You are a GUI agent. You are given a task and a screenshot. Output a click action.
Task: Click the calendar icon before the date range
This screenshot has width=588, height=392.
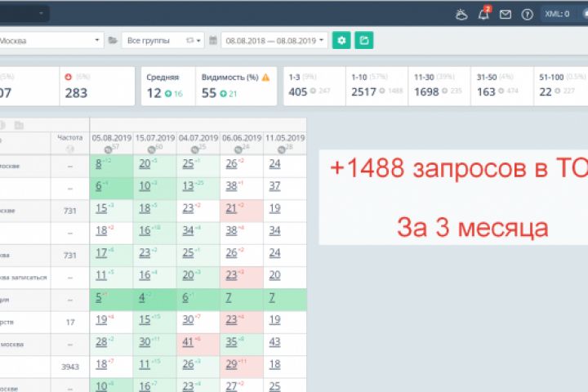pyautogui.click(x=213, y=40)
